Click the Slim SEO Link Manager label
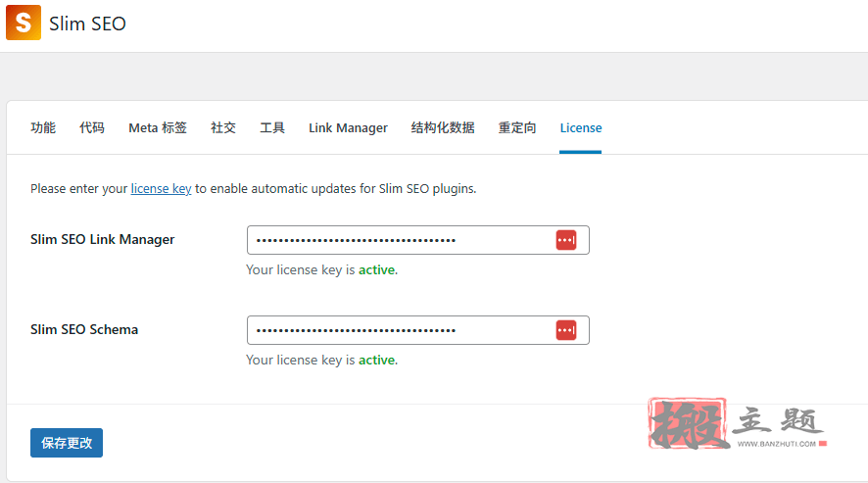868x483 pixels. [x=103, y=239]
